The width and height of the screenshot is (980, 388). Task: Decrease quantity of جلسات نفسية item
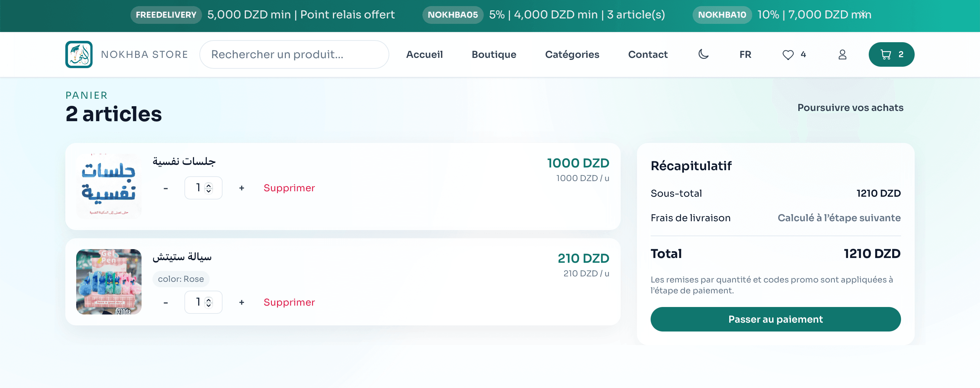[x=165, y=188]
